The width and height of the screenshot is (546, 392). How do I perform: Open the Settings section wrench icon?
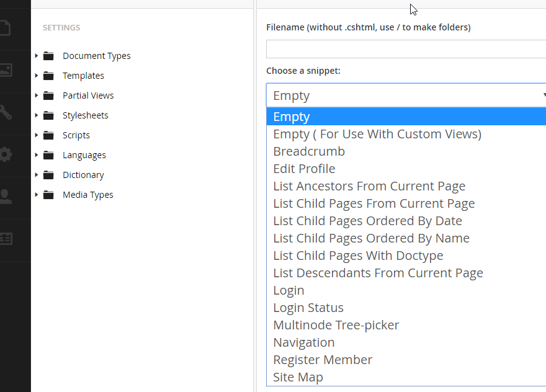point(5,112)
